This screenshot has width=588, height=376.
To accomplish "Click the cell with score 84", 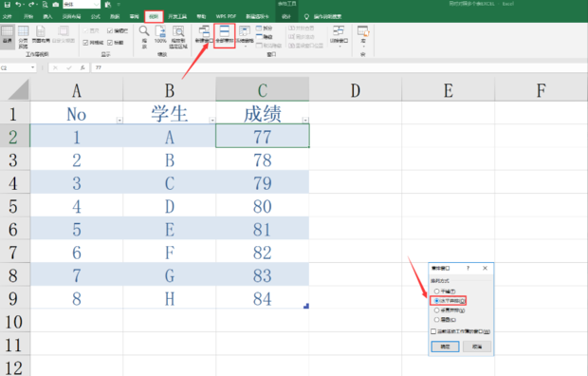I will (263, 299).
